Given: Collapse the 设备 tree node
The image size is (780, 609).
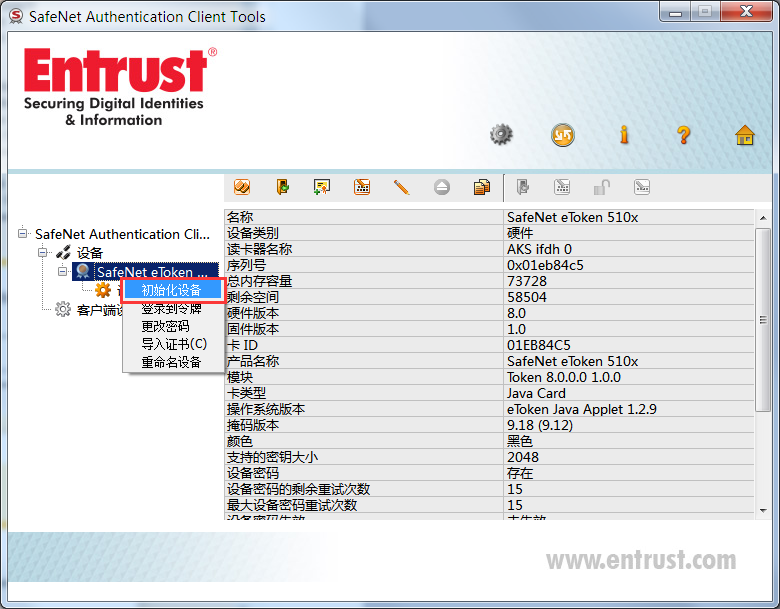Looking at the screenshot, I should click(43, 252).
